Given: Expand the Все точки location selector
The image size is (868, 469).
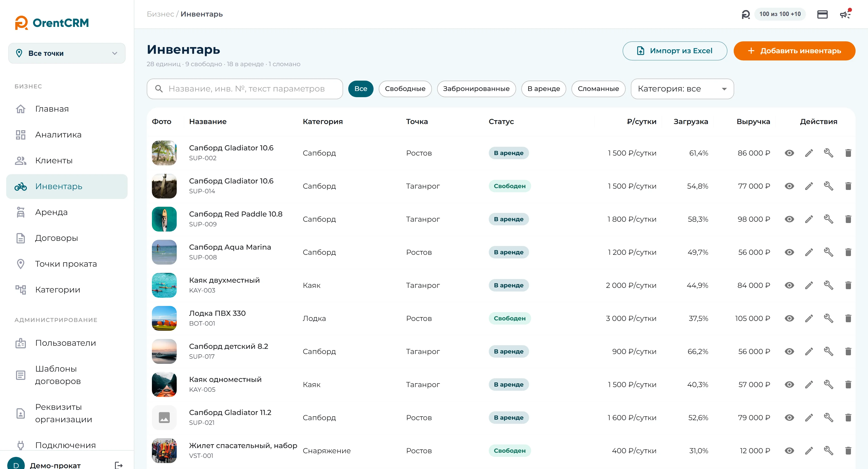Looking at the screenshot, I should (67, 53).
